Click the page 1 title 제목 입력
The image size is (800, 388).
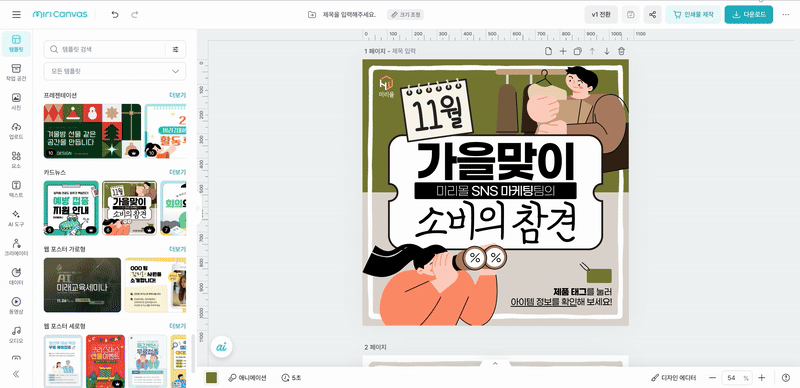pyautogui.click(x=404, y=51)
